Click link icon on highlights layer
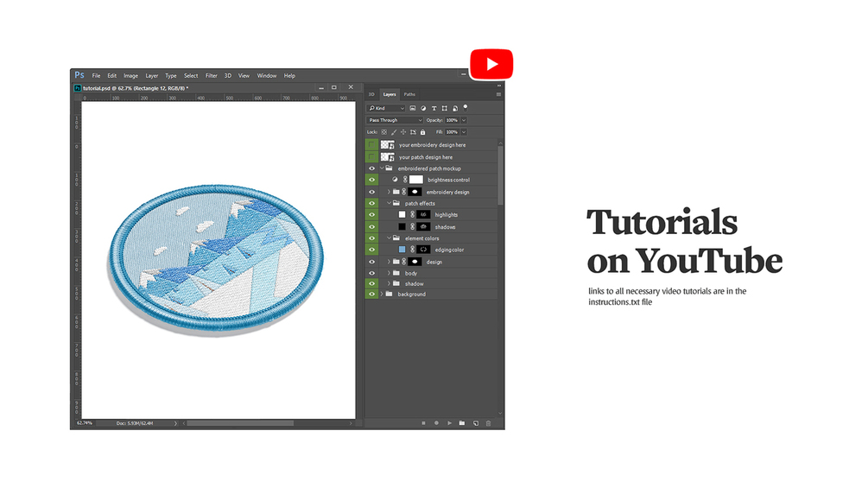Screen dimensions: 868x488 coord(413,215)
